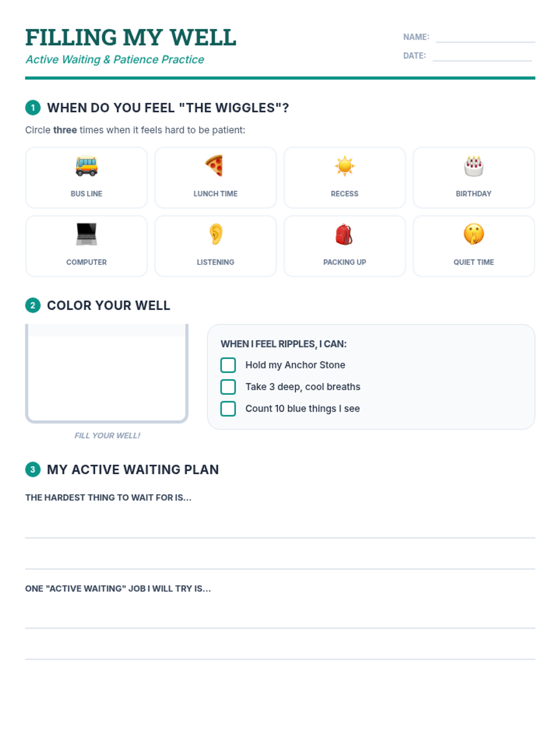Click the sun icon for Recess
The height and width of the screenshot is (747, 560).
(344, 166)
